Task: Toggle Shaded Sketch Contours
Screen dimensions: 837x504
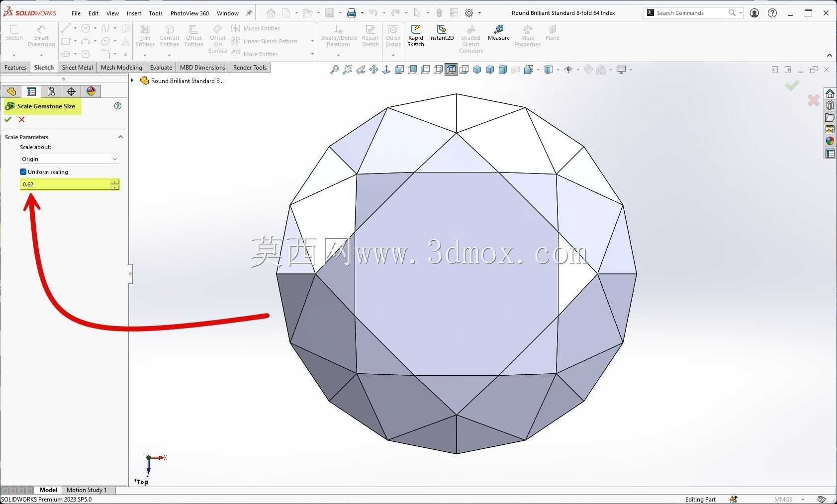Action: point(471,39)
